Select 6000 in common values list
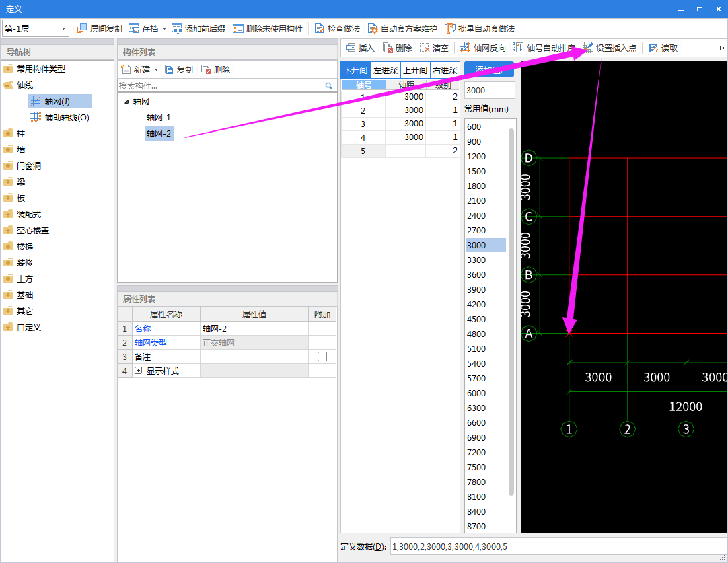The height and width of the screenshot is (563, 728). [x=486, y=393]
